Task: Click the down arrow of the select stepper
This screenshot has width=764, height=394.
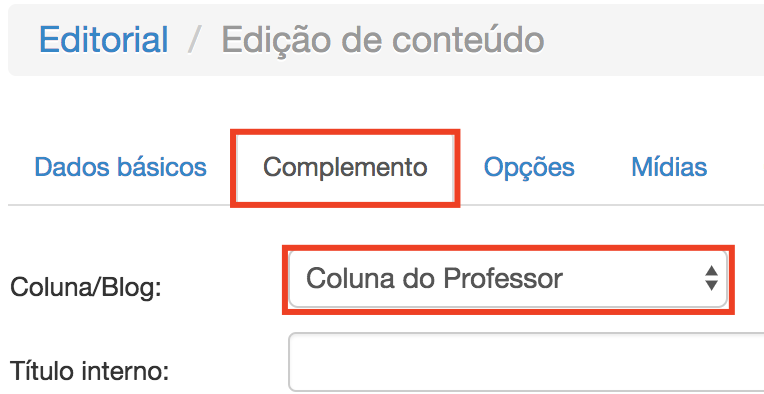Action: [x=711, y=285]
